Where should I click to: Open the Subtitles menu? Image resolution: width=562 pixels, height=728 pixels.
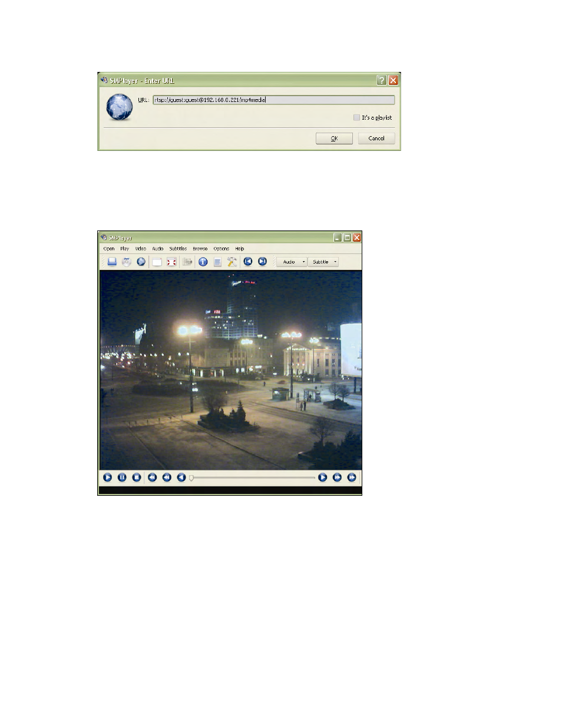178,249
